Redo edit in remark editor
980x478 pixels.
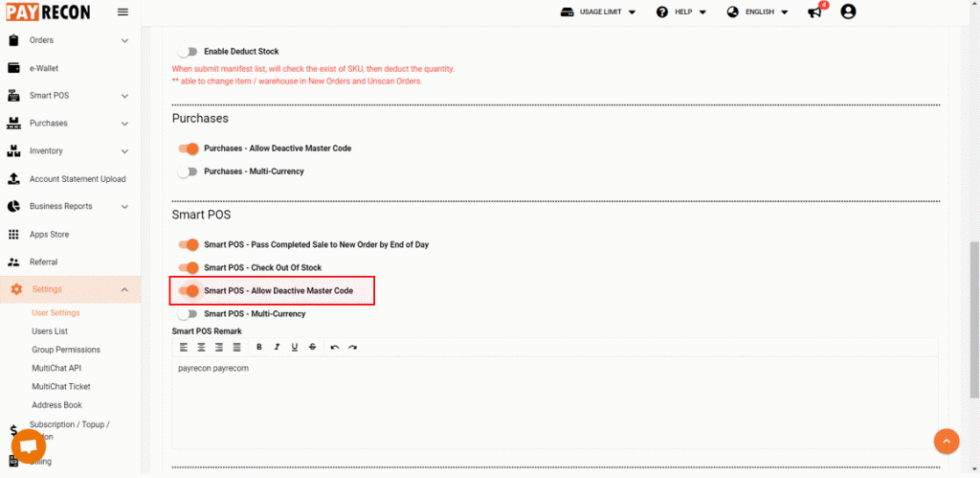352,347
